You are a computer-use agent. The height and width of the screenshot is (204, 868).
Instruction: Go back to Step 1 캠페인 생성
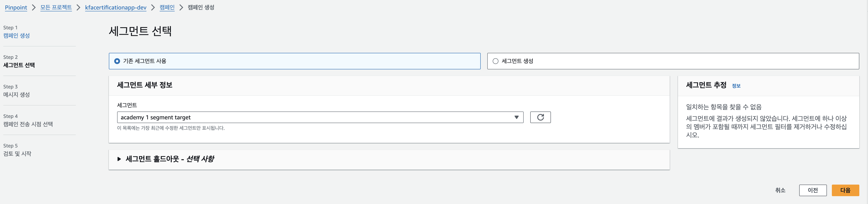point(17,35)
